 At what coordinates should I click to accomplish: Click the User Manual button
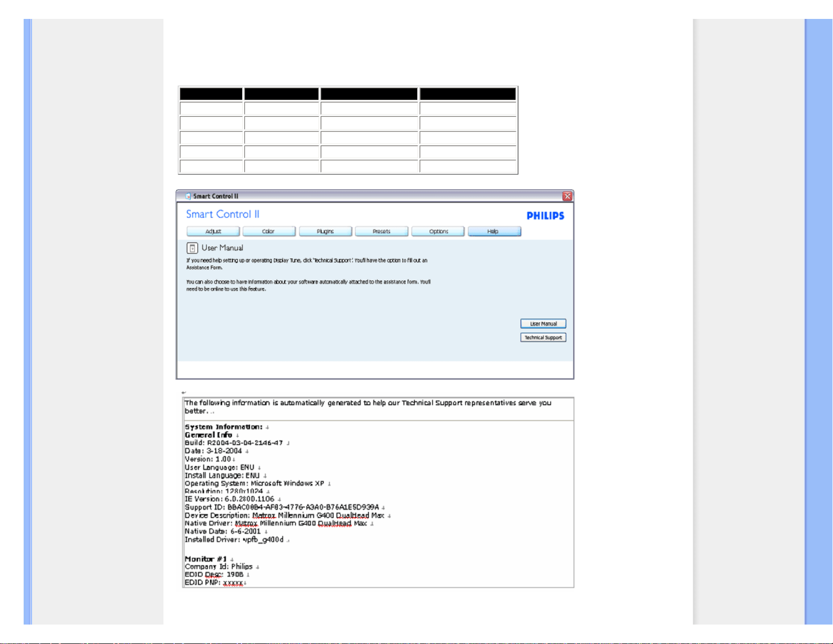tap(543, 324)
